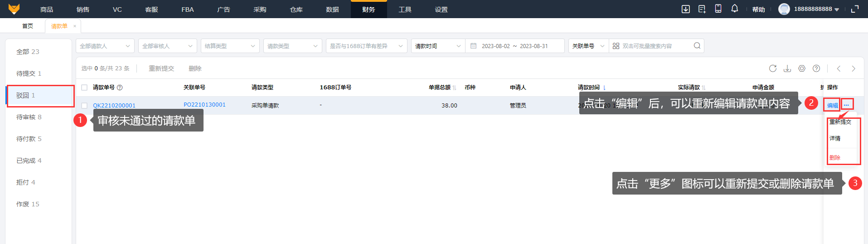Click the user avatar icon
The height and width of the screenshot is (244, 868).
[x=784, y=9]
